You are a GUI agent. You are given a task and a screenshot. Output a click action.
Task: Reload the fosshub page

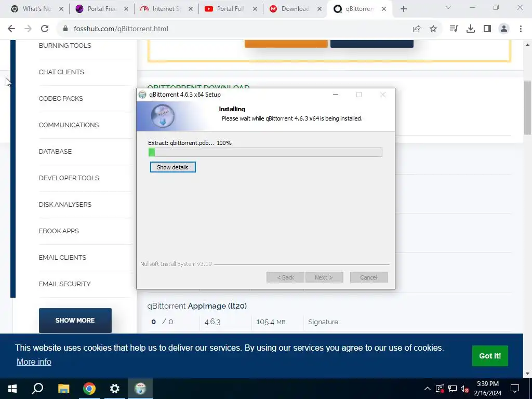45,29
